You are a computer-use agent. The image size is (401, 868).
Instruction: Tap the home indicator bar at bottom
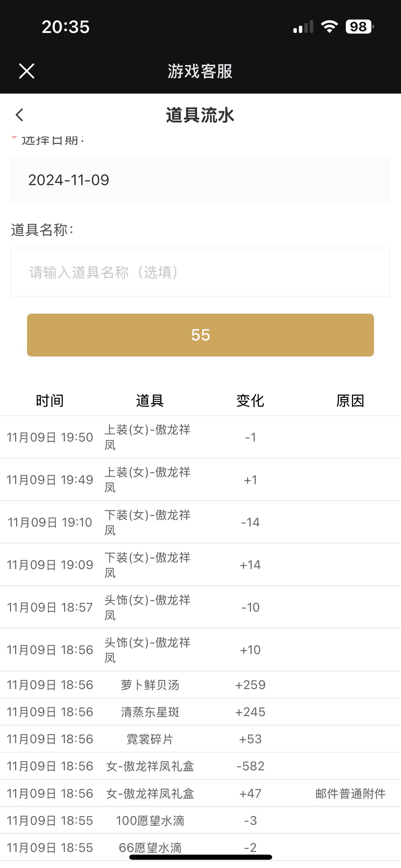click(200, 857)
